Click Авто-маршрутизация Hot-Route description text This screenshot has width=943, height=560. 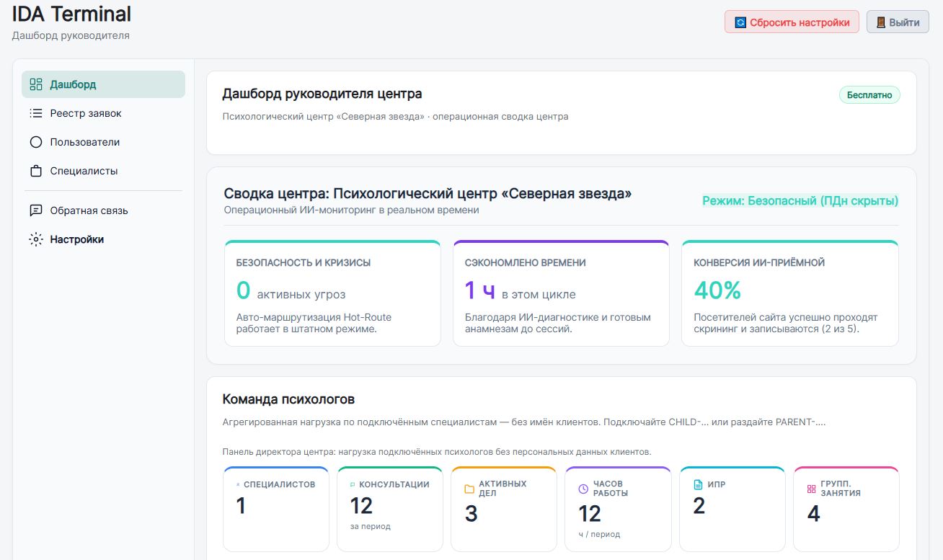pyautogui.click(x=314, y=323)
